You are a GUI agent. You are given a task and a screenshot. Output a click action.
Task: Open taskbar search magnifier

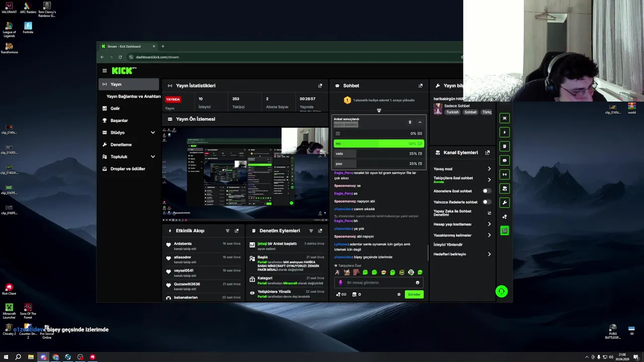[x=18, y=357]
